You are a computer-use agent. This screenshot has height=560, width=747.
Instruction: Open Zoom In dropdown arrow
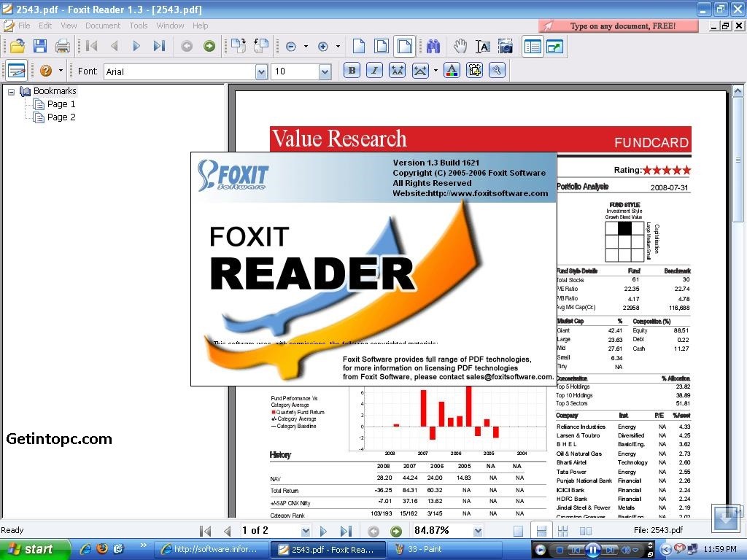pos(338,46)
